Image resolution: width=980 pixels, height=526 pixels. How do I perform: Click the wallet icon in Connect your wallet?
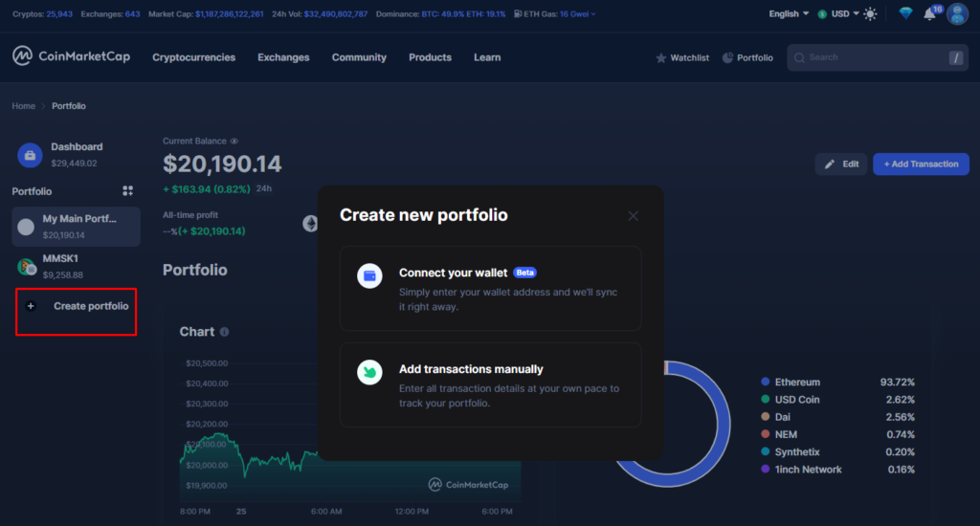[369, 275]
